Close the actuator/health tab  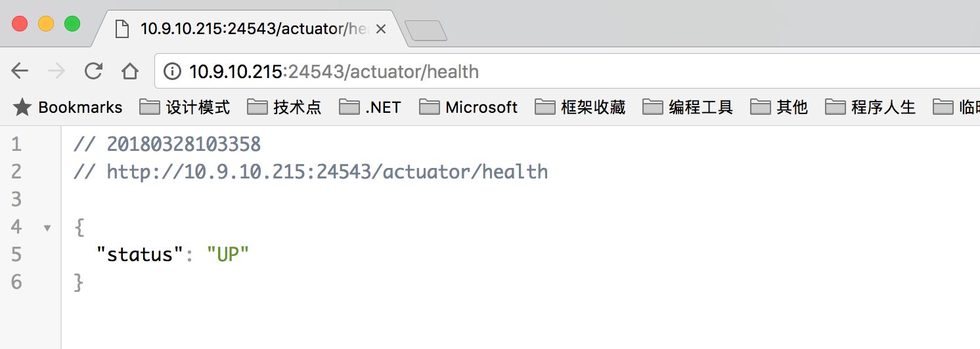(x=380, y=29)
